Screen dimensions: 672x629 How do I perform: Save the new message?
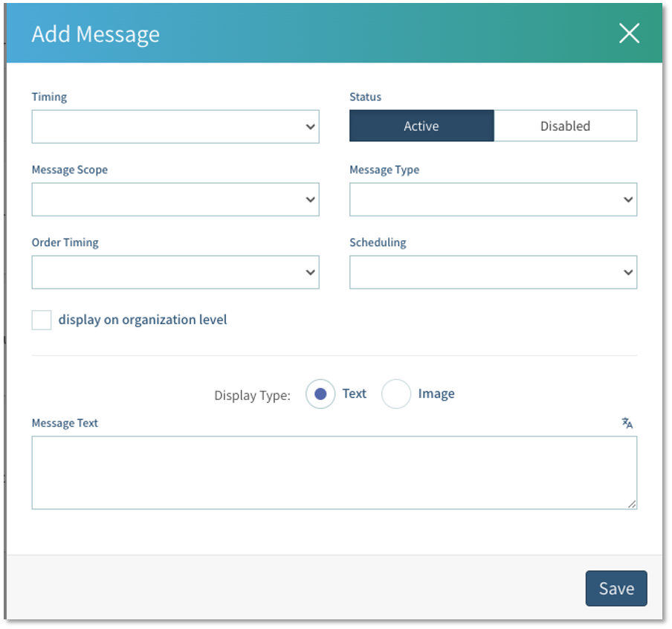[x=616, y=588]
